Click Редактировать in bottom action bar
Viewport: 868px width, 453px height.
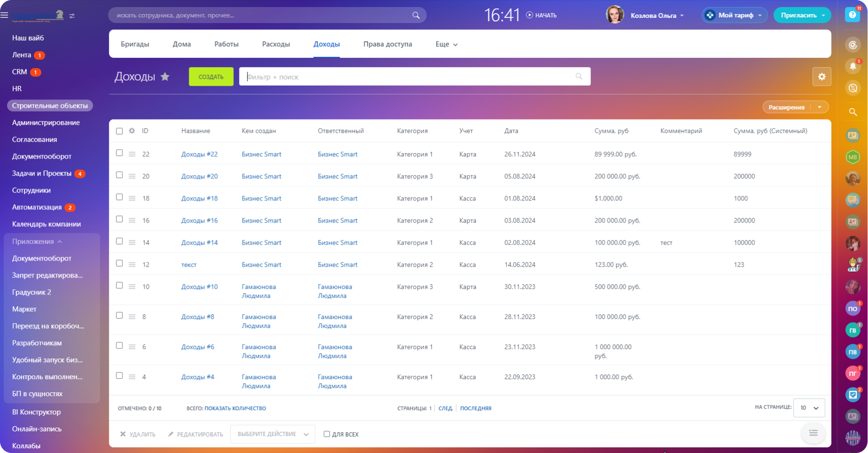[196, 434]
